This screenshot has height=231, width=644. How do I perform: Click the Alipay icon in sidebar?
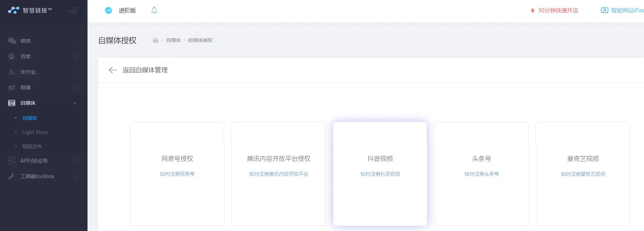(12, 72)
